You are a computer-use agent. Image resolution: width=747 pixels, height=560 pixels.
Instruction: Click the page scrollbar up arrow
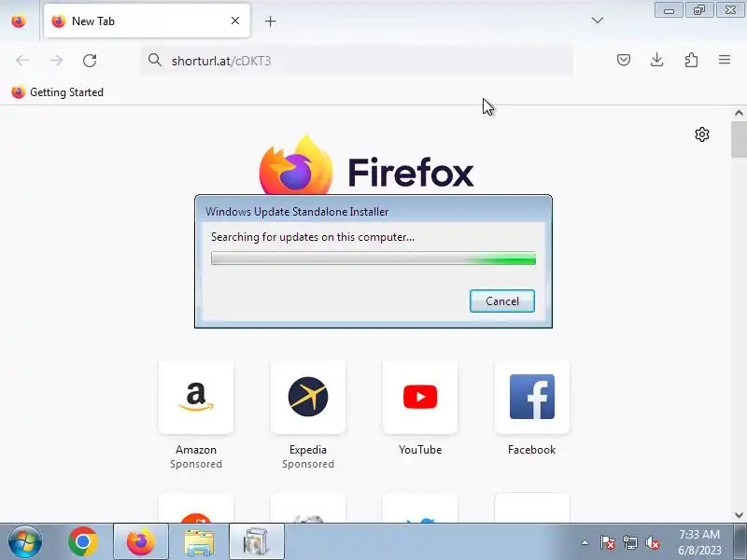point(739,113)
